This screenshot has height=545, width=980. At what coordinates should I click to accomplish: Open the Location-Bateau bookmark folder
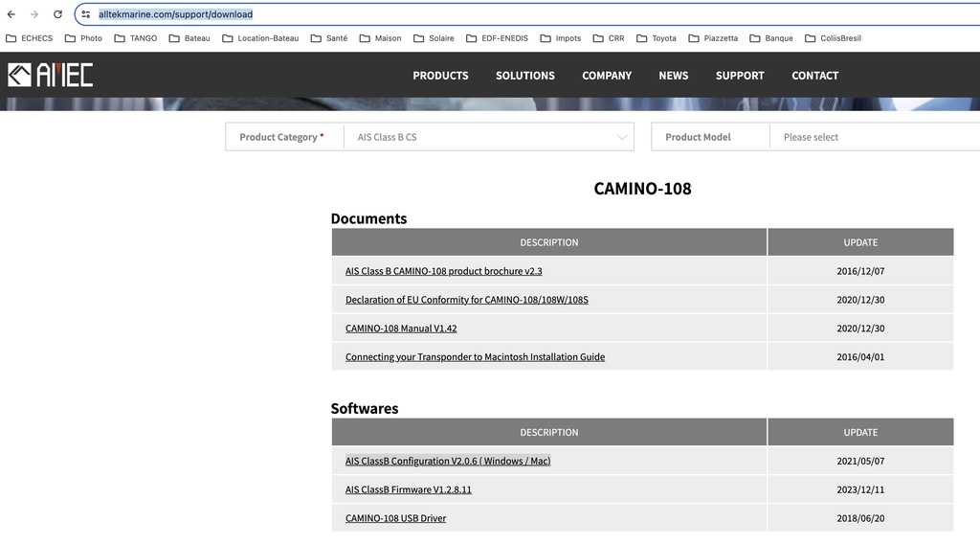(260, 38)
